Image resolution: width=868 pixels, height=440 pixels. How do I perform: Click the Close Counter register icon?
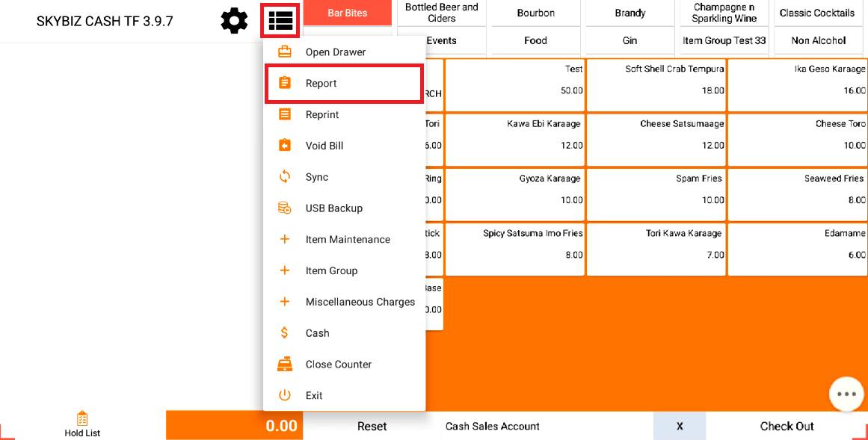[285, 365]
